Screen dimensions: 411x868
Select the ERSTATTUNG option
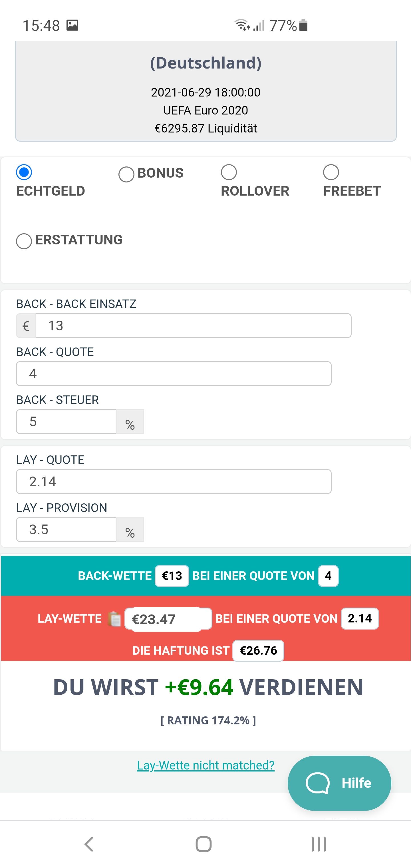pyautogui.click(x=24, y=241)
